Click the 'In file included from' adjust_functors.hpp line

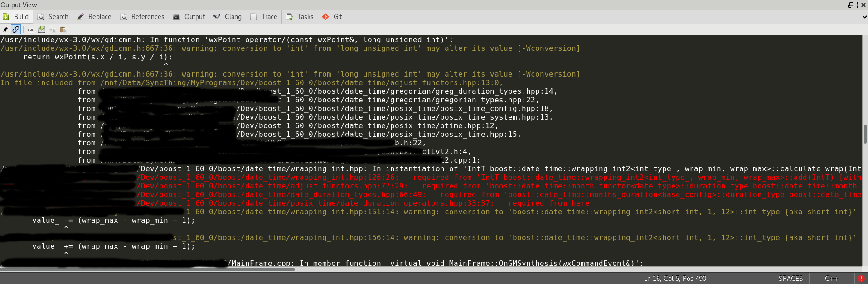(252, 83)
